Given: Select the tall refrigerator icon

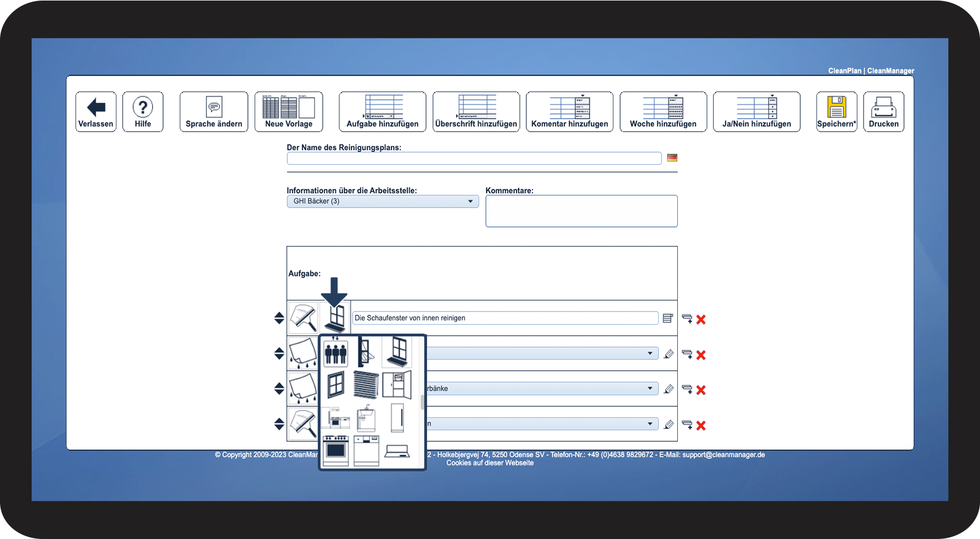Looking at the screenshot, I should pyautogui.click(x=397, y=417).
